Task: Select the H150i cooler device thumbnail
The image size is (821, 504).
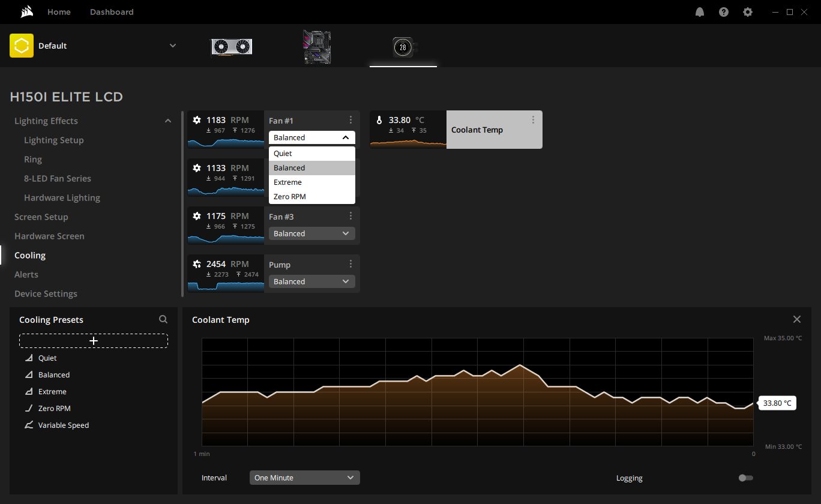Action: 403,47
